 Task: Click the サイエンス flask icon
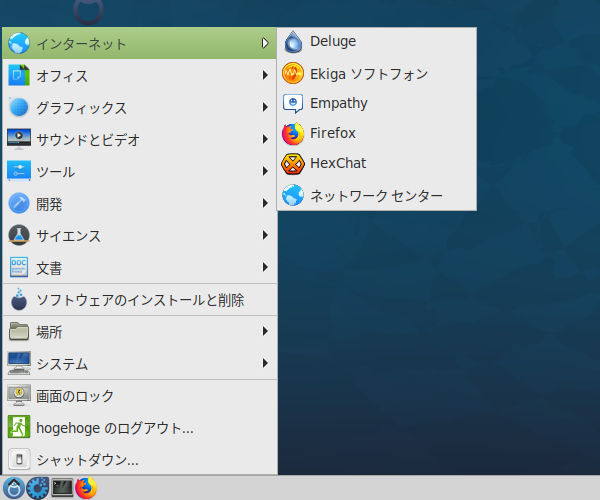coord(19,235)
